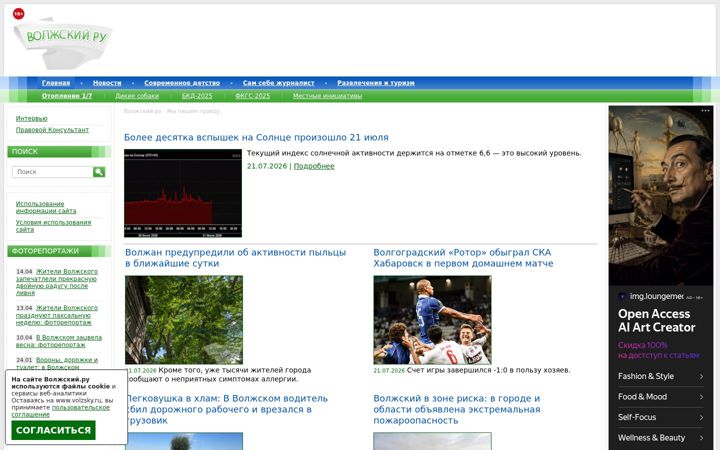Follow the Подробнее link under solar article
Screen dimensions: 720x450
tap(314, 166)
